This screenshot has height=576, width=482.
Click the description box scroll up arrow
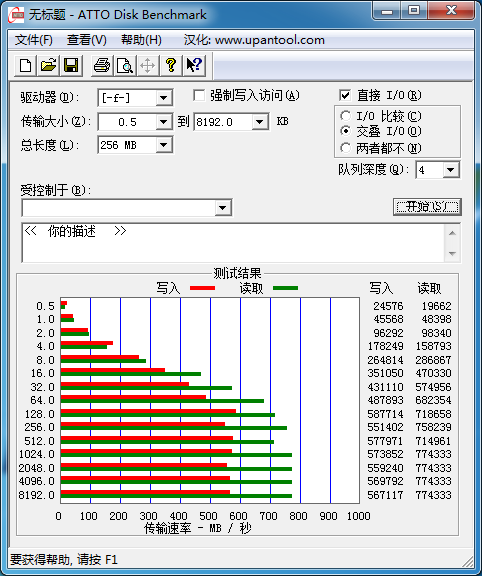(x=452, y=233)
